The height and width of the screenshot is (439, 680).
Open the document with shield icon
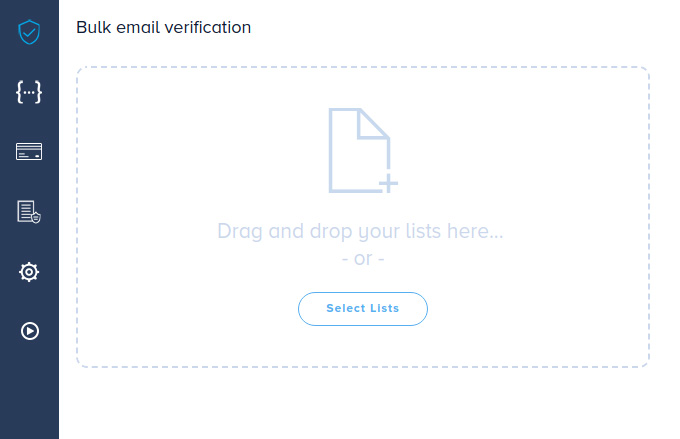click(29, 211)
